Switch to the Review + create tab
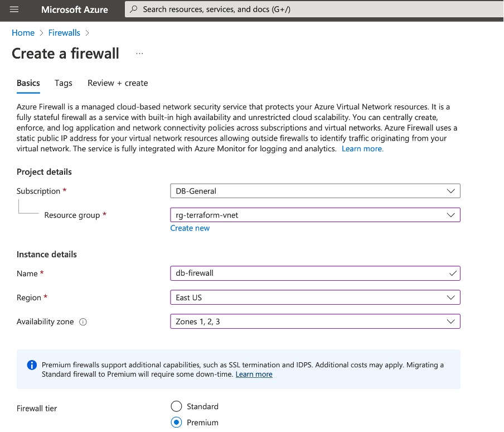 point(118,83)
